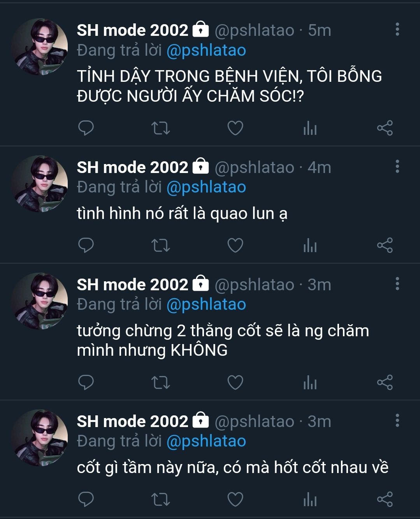Open more options for the 5m tweet
Viewport: 420px width, 519px height.
397,29
